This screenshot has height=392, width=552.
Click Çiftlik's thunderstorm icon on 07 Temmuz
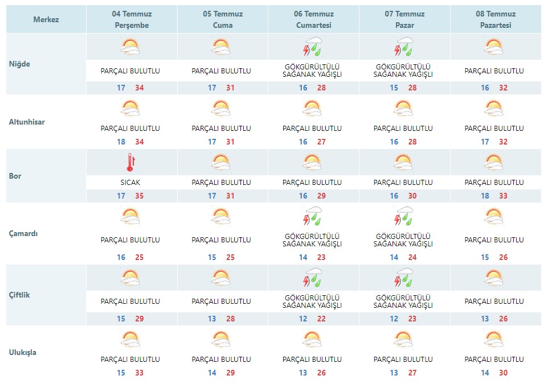403,277
